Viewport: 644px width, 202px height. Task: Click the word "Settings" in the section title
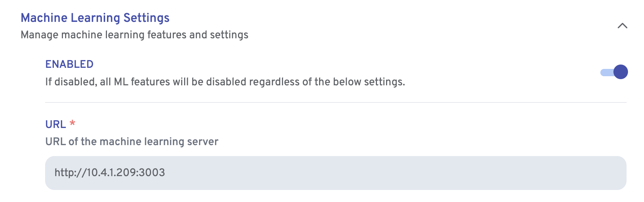146,18
